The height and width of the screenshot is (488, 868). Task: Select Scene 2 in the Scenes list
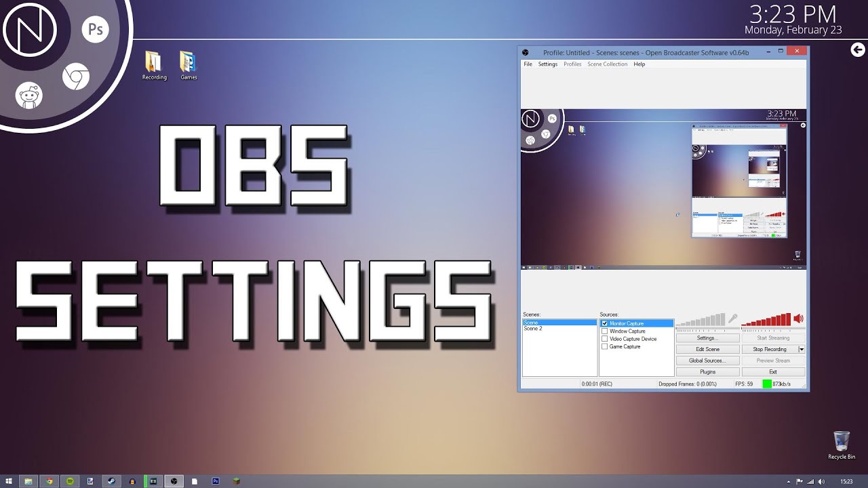coord(559,329)
